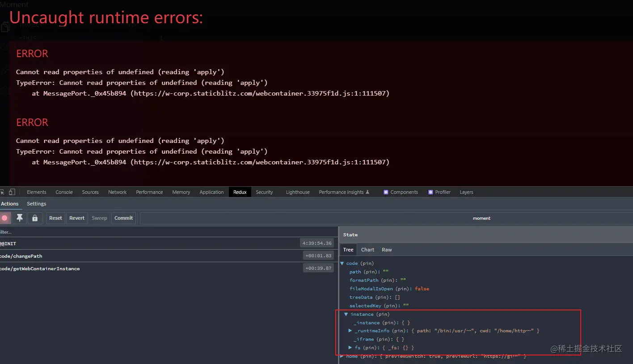This screenshot has height=364, width=633.
Task: Open the Layers tab
Action: tap(466, 192)
